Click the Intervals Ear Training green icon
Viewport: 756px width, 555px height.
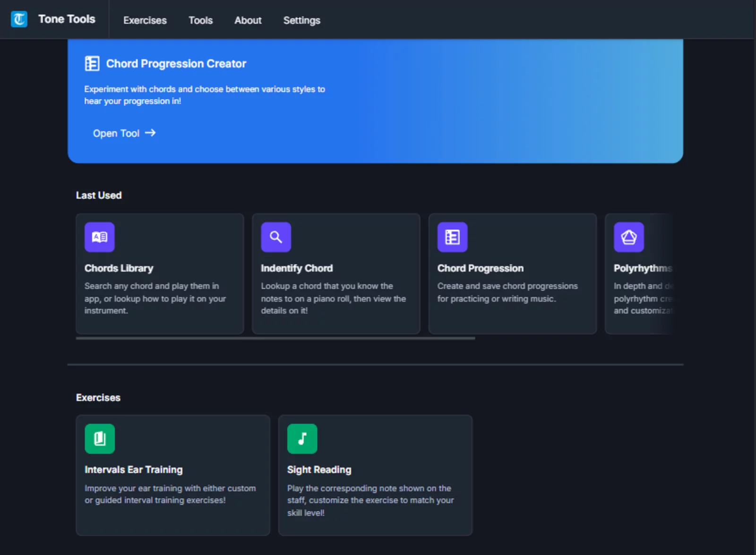[x=100, y=439]
